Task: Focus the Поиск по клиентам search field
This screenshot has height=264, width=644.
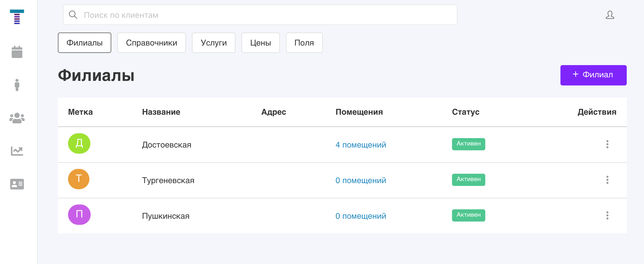Action: pyautogui.click(x=267, y=15)
